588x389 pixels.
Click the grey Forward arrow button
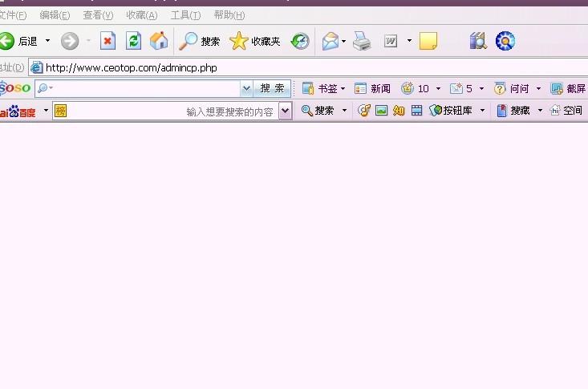pyautogui.click(x=70, y=41)
